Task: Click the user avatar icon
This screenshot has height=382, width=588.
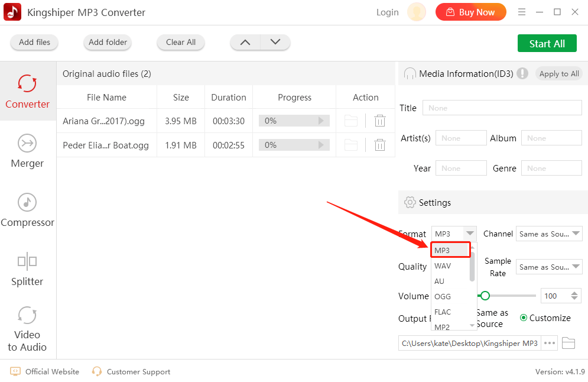Action: 416,12
